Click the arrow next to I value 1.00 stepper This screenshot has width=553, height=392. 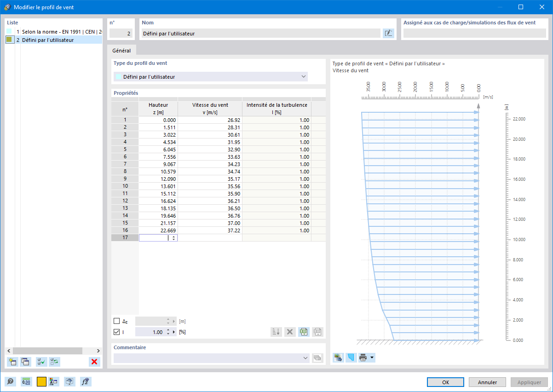174,332
